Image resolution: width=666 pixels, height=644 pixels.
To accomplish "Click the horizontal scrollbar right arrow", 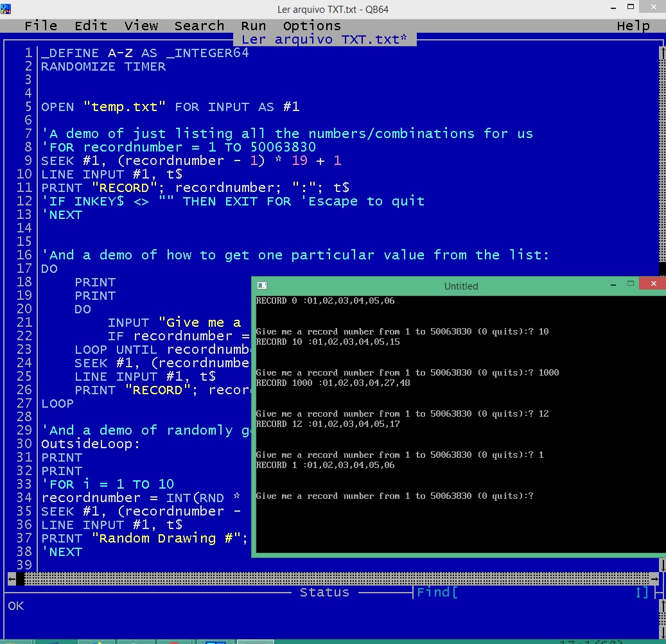I will tap(654, 579).
